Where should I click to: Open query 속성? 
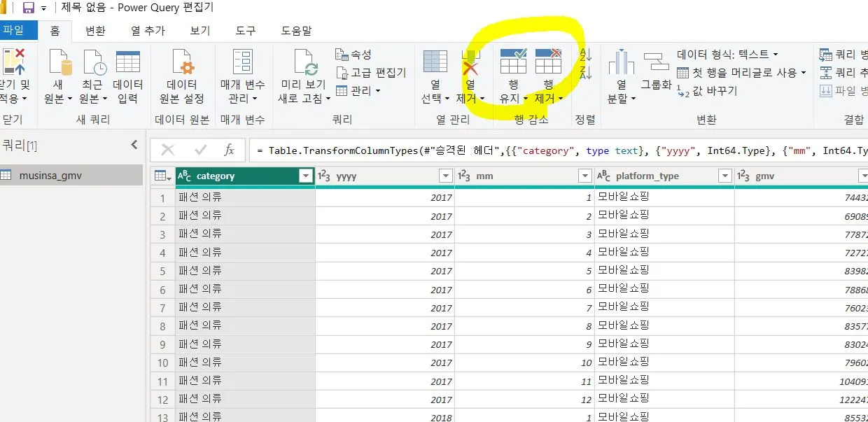pos(354,55)
